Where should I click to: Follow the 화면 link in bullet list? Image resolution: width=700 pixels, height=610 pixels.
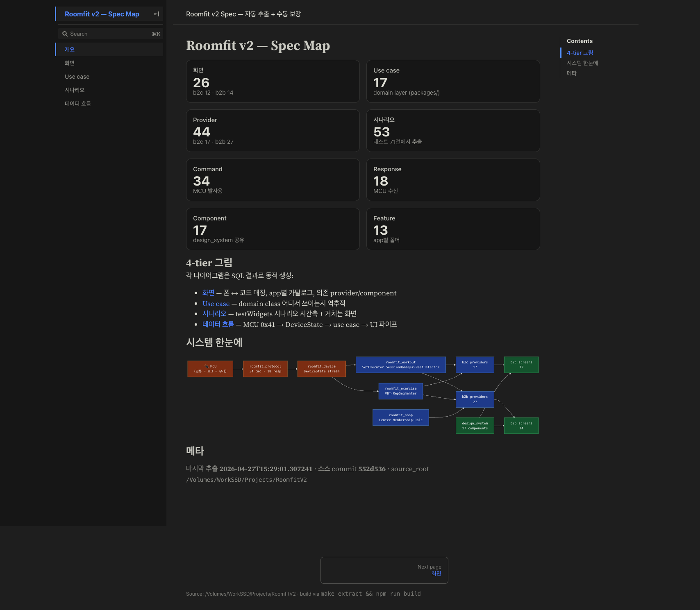tap(208, 293)
